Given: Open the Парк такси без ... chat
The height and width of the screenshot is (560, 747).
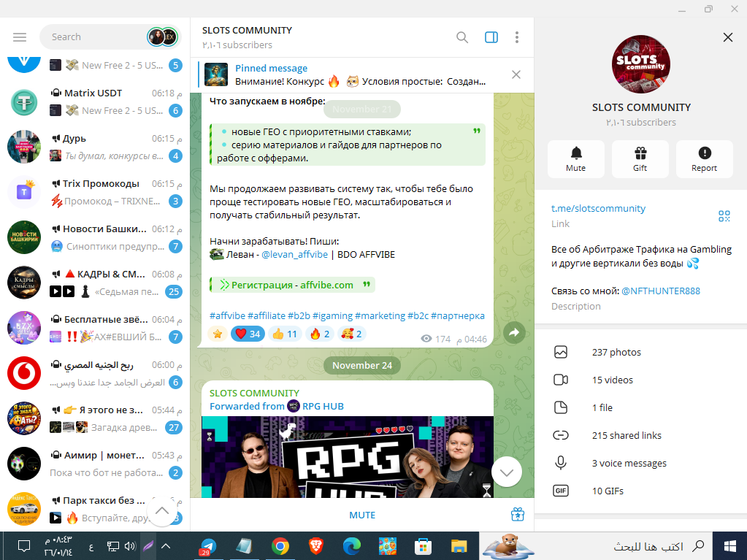Looking at the screenshot, I should point(95,509).
